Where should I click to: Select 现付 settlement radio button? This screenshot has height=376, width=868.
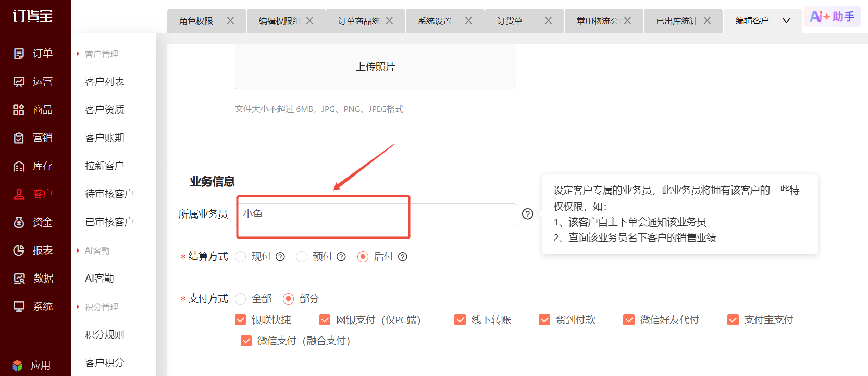click(x=241, y=257)
